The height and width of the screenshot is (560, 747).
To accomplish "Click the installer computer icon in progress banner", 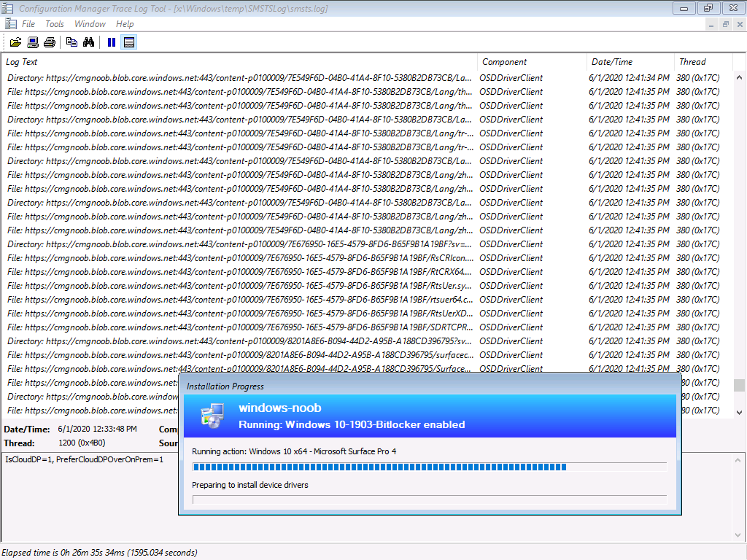I will coord(212,416).
